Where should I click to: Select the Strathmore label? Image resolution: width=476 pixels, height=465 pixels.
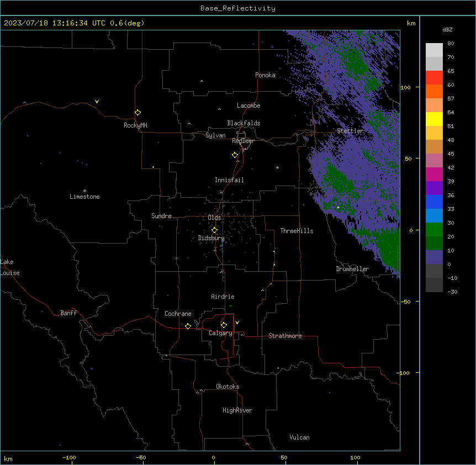(285, 336)
